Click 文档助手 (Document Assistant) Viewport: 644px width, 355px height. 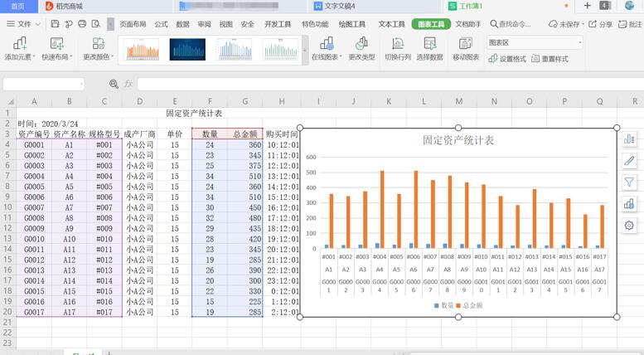[467, 24]
